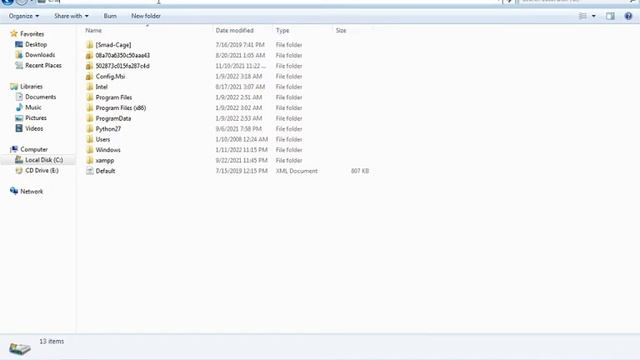Select the Users folder icon

90,139
